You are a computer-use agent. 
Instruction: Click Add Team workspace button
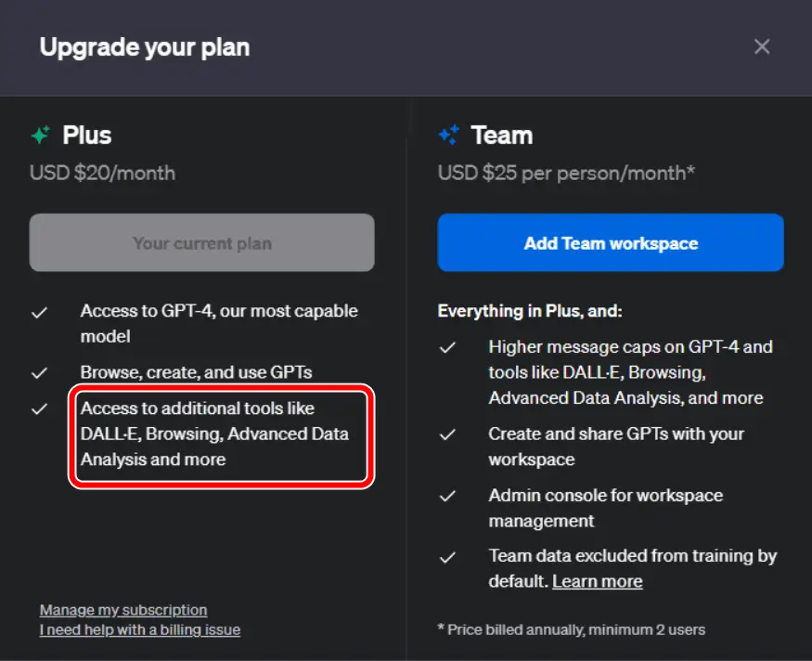pos(611,243)
